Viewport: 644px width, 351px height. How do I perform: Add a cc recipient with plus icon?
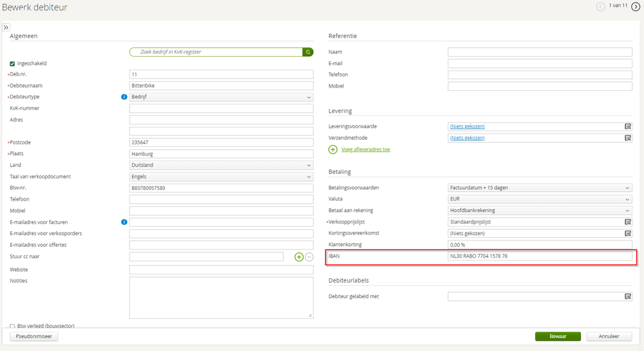click(x=299, y=257)
